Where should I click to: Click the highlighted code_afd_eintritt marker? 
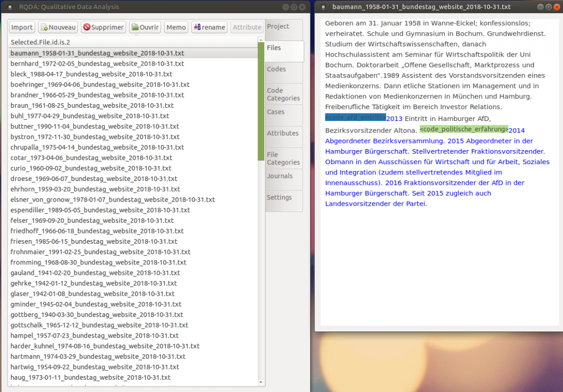click(x=354, y=117)
